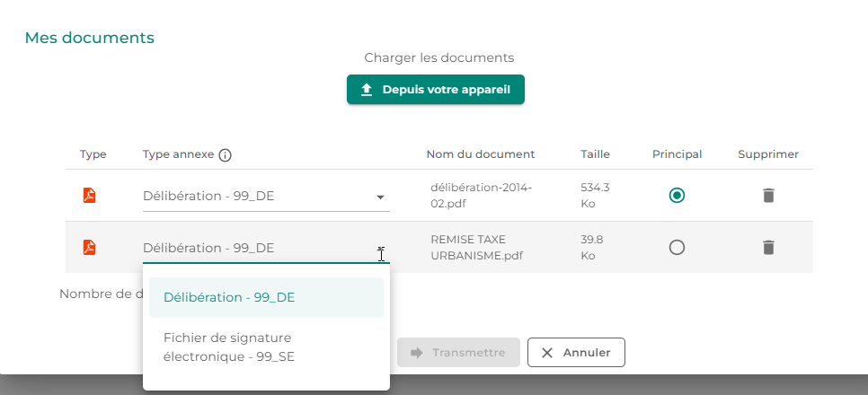The height and width of the screenshot is (395, 868).
Task: Click the "Mes documents" heading
Action: tap(90, 38)
